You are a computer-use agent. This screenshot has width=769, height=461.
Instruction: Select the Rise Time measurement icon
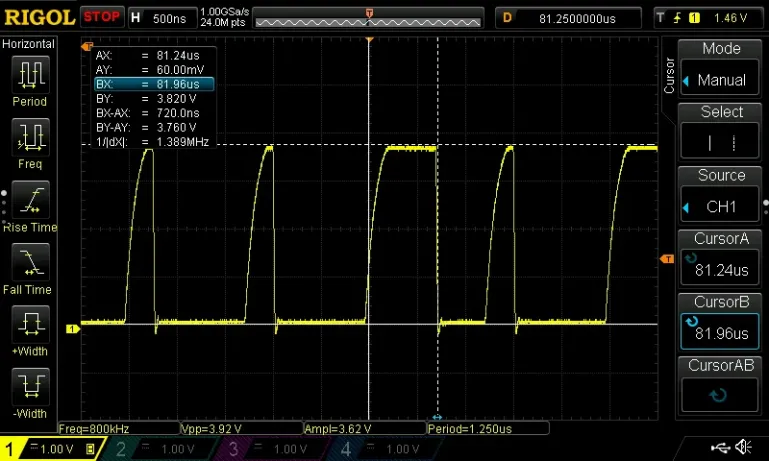(30, 200)
